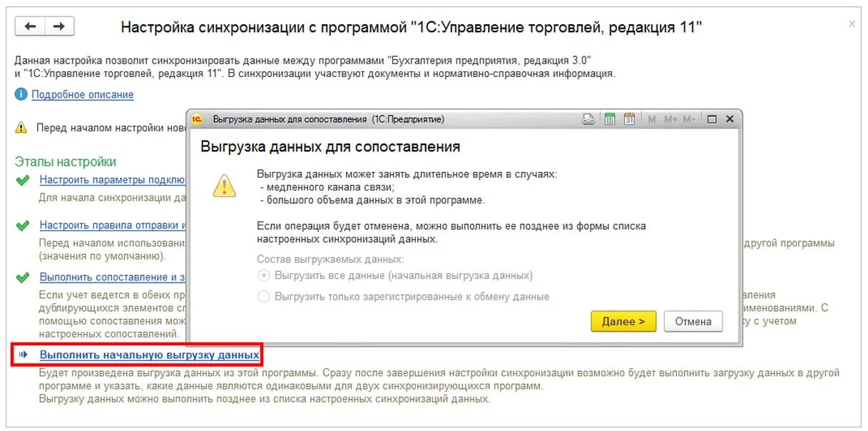The width and height of the screenshot is (868, 431).
Task: Click the large warning icon inside the dialog
Action: pos(224,186)
